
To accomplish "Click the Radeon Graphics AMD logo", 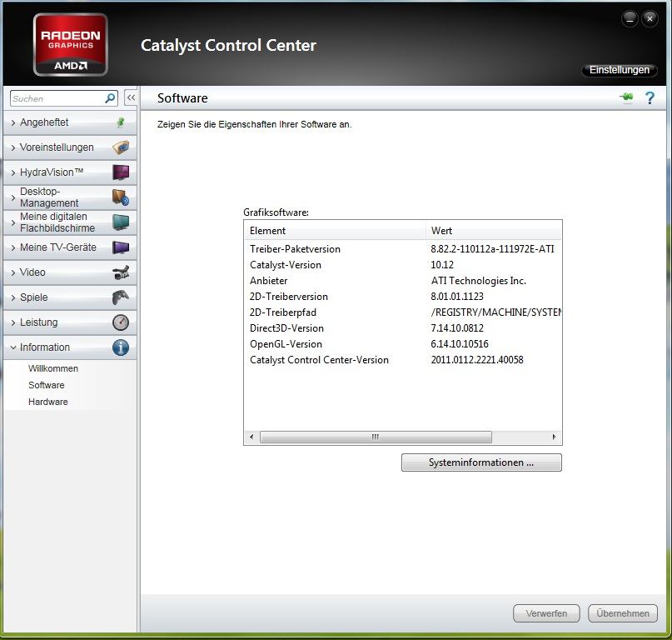I will click(70, 44).
